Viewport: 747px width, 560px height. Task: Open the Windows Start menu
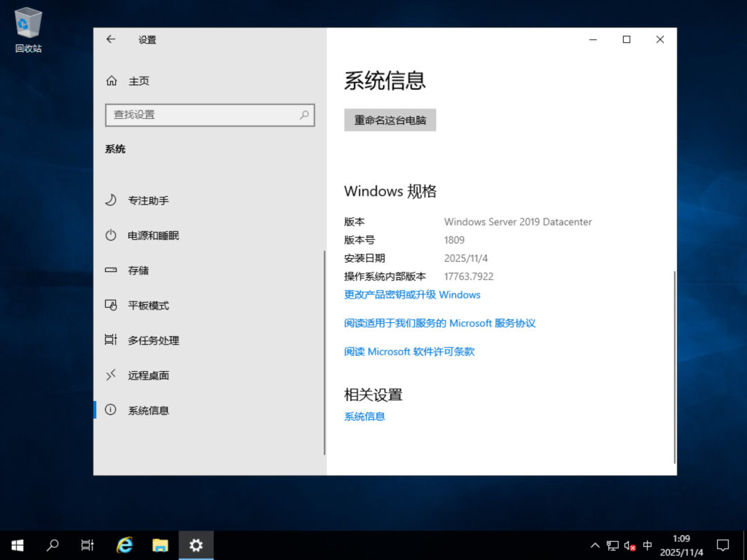[x=17, y=545]
